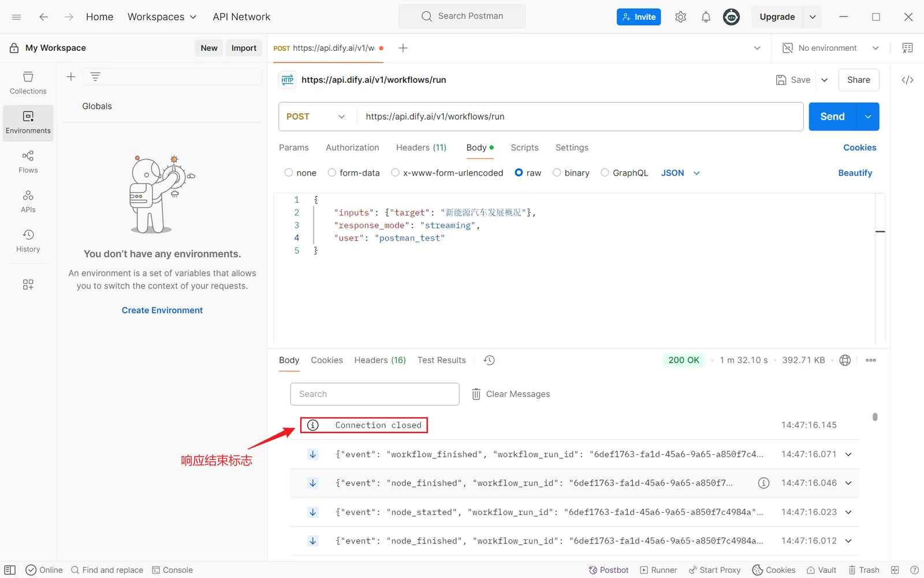Expand the Send button dropdown arrow
This screenshot has height=578, width=924.
[x=868, y=117]
